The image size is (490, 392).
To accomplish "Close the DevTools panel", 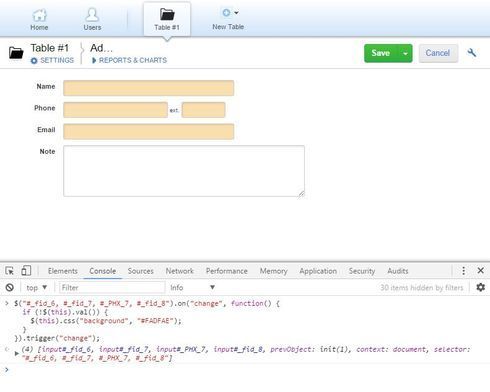I will (480, 270).
